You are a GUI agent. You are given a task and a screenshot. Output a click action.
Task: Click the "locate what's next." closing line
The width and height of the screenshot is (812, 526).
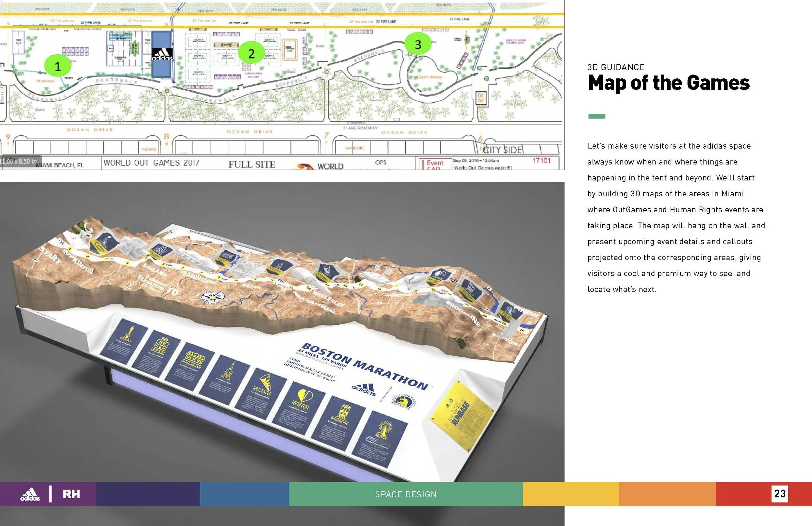pos(622,289)
